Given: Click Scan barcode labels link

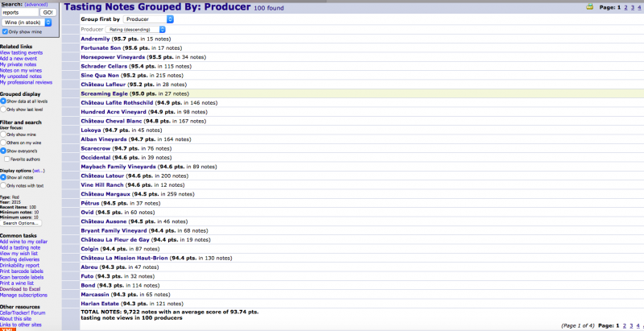Looking at the screenshot, I should (22, 277).
